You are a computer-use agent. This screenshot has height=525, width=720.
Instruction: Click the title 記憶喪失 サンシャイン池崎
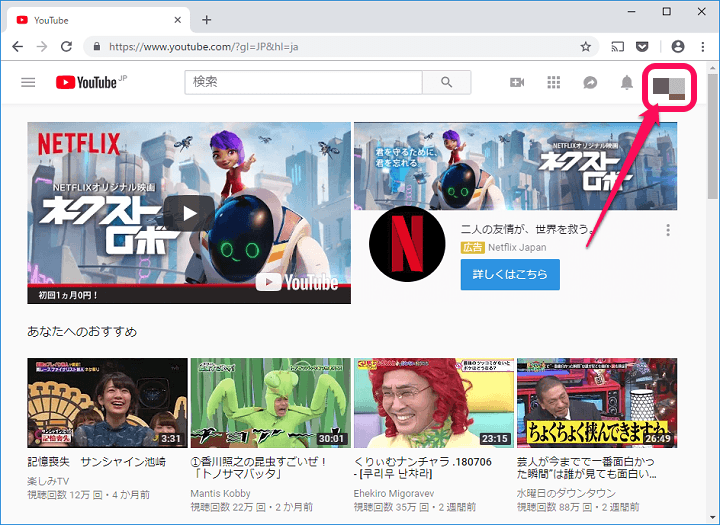pos(96,462)
